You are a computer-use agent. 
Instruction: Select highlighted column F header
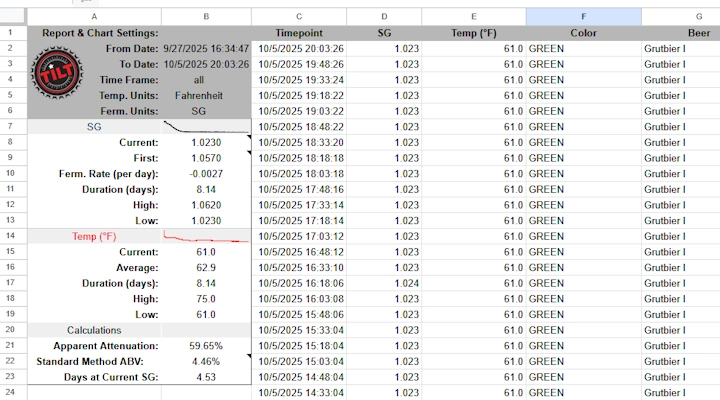click(584, 17)
